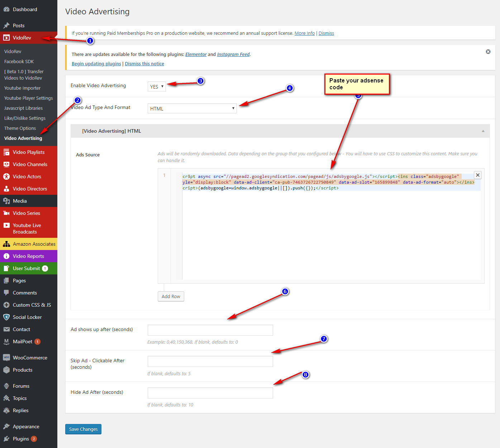
Task: Remove the Ads Source row with X
Action: click(477, 175)
